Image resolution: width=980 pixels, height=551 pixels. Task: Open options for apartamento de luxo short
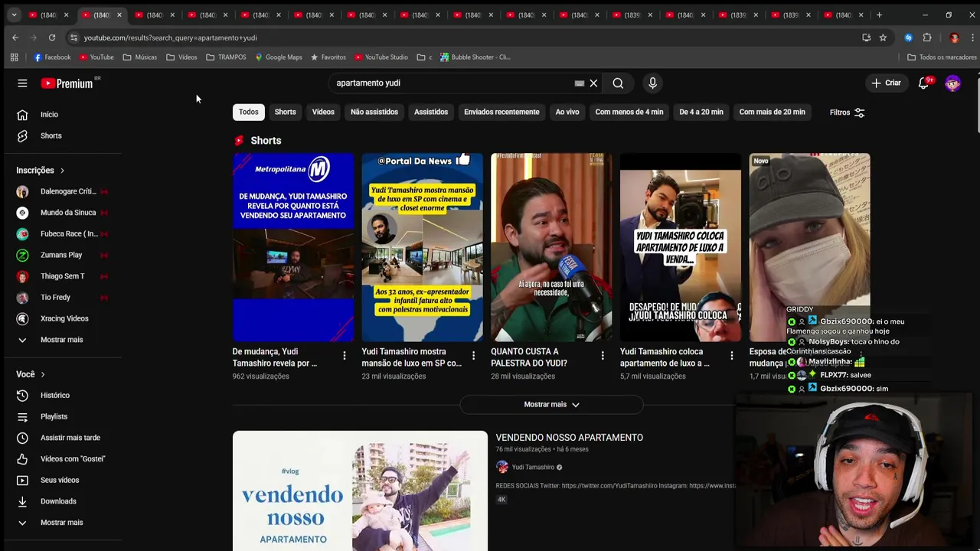pyautogui.click(x=731, y=356)
